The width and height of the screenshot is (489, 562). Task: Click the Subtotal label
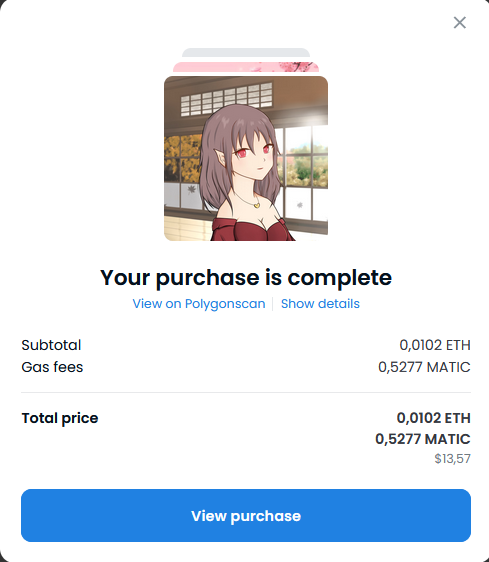(51, 345)
